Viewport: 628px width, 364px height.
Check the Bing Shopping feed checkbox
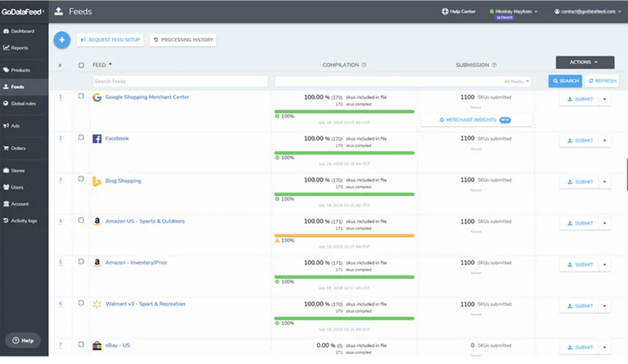tap(81, 179)
